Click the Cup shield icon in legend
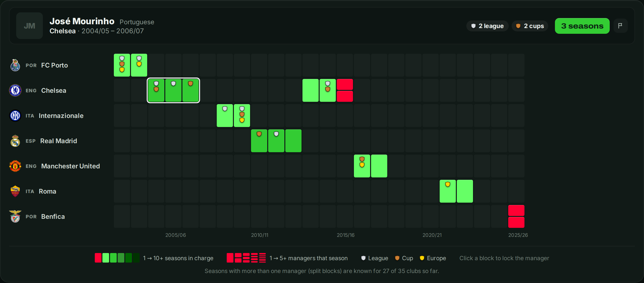This screenshot has width=644, height=283. coord(397,258)
